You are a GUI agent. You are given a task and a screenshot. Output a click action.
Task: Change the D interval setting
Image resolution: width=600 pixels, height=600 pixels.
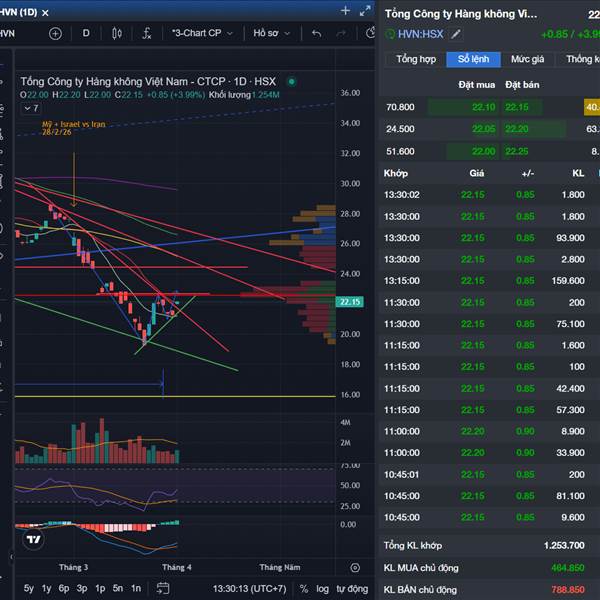pos(86,33)
